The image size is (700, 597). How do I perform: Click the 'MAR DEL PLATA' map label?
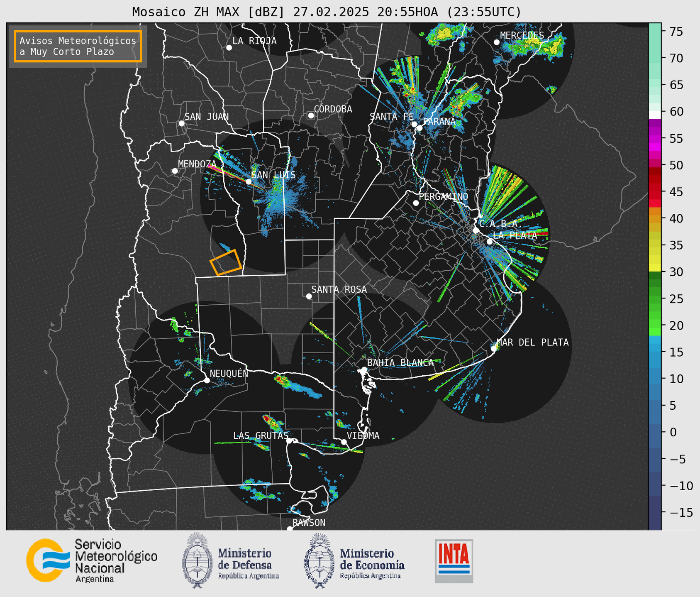click(x=532, y=342)
